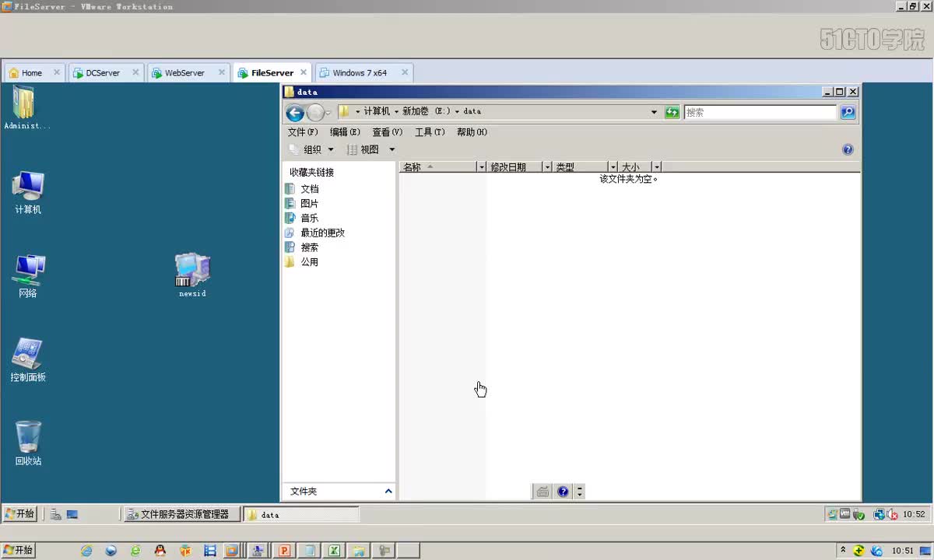Click the guest 开始 start button
Screen dimensions: 934x560
point(19,514)
